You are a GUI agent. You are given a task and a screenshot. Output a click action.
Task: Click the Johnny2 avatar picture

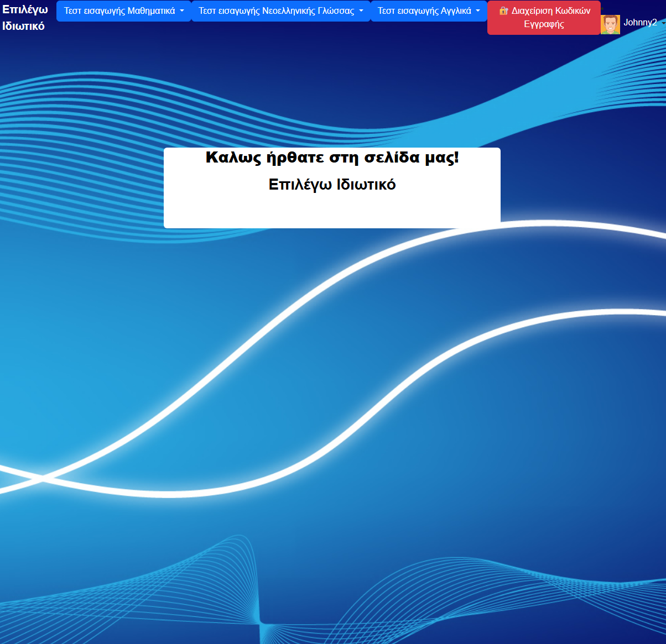coord(610,24)
